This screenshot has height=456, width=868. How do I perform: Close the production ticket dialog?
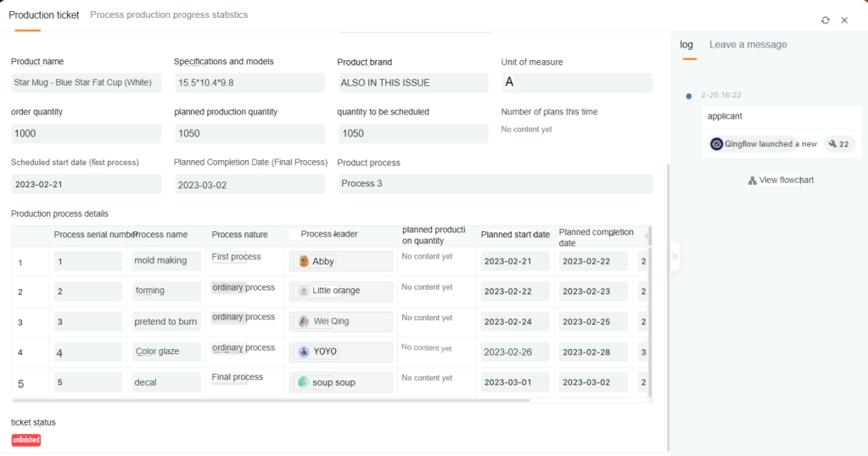click(x=844, y=20)
